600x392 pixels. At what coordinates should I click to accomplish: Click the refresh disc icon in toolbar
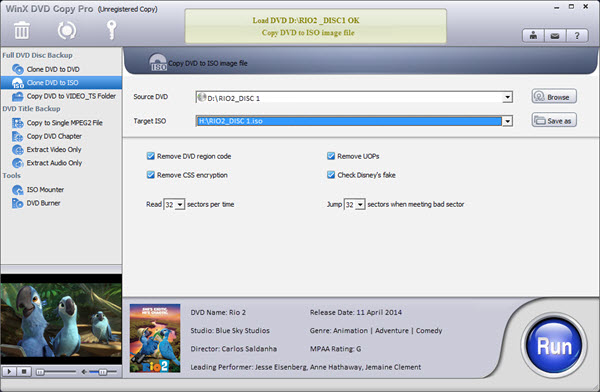pos(67,30)
